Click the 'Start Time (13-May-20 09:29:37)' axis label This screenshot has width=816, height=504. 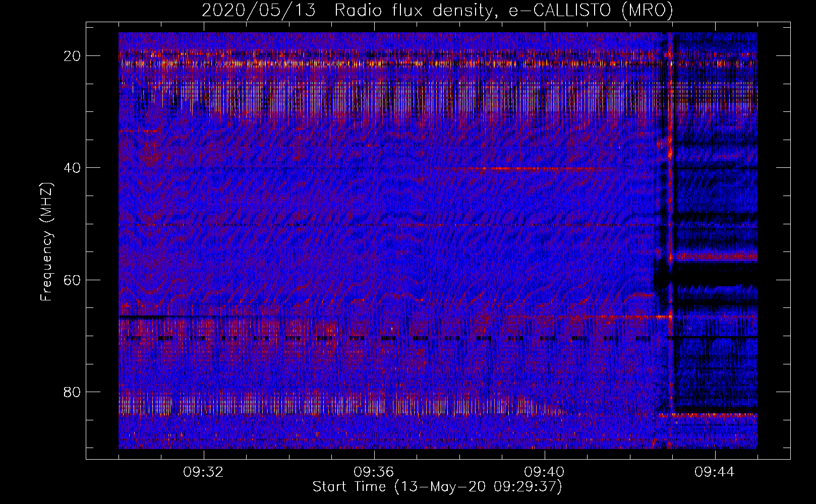pyautogui.click(x=437, y=487)
